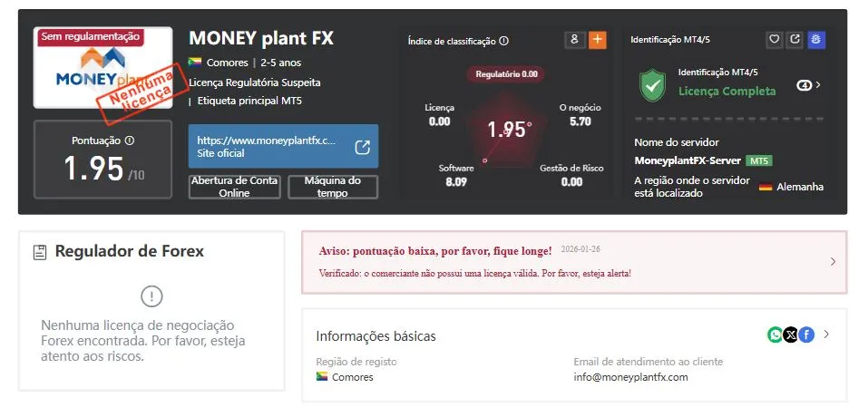Image resolution: width=868 pixels, height=417 pixels.
Task: Click the info icon beside Índice de classificação
Action: point(503,41)
